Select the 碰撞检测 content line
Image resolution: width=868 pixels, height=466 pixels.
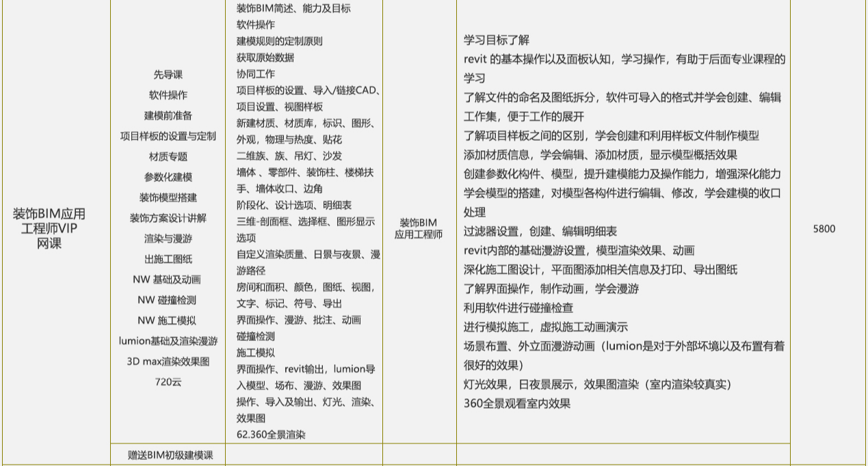click(x=255, y=336)
